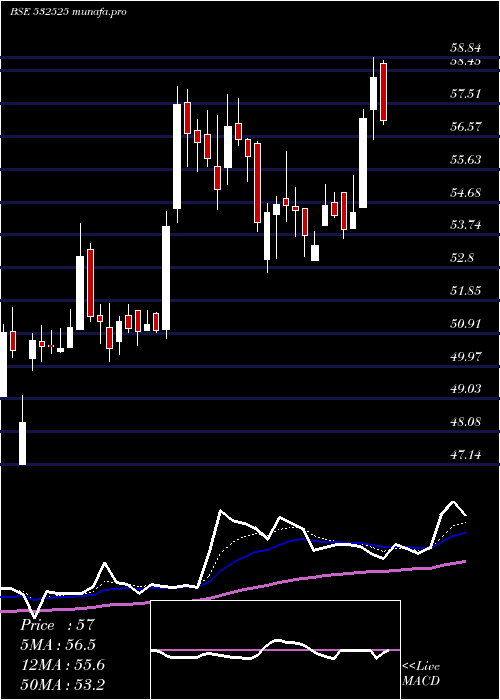
Task: Click the lowest white candle near 47.14
Action: pyautogui.click(x=22, y=443)
